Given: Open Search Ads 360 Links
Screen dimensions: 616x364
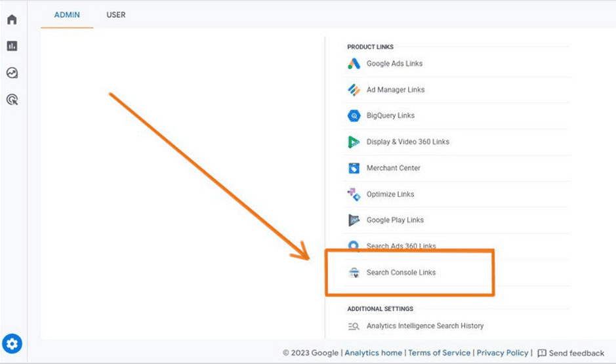Looking at the screenshot, I should tap(401, 246).
